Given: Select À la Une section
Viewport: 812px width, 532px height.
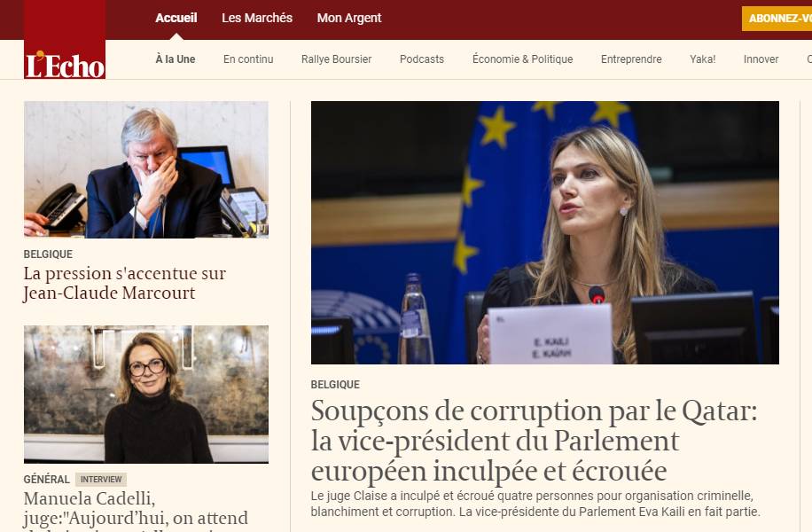Looking at the screenshot, I should click(175, 59).
